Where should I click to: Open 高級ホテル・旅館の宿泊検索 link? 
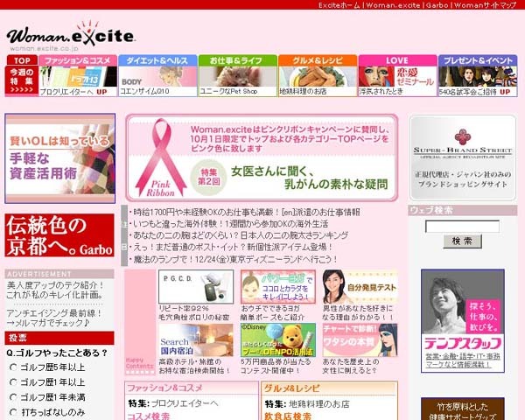point(194,366)
